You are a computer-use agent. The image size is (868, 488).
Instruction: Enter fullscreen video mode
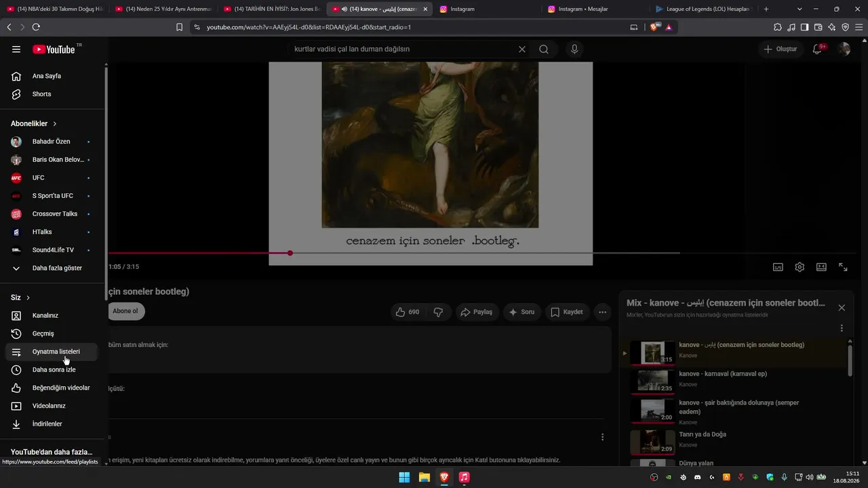click(843, 267)
